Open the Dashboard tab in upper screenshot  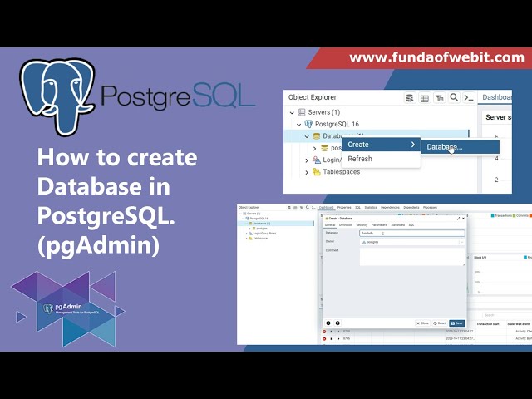click(x=496, y=97)
